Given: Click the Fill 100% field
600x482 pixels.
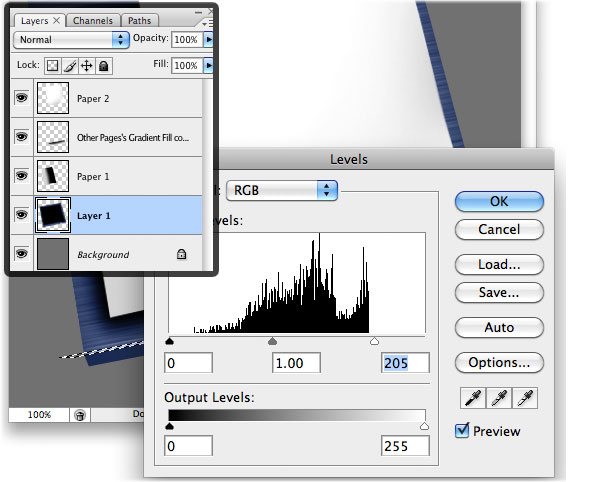Looking at the screenshot, I should (x=187, y=65).
